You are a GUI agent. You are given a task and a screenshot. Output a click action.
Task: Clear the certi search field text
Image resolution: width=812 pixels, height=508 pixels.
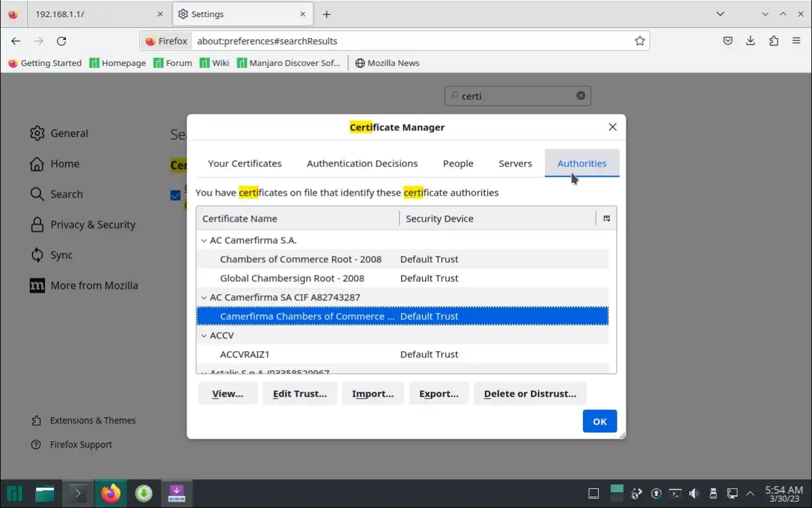point(580,96)
